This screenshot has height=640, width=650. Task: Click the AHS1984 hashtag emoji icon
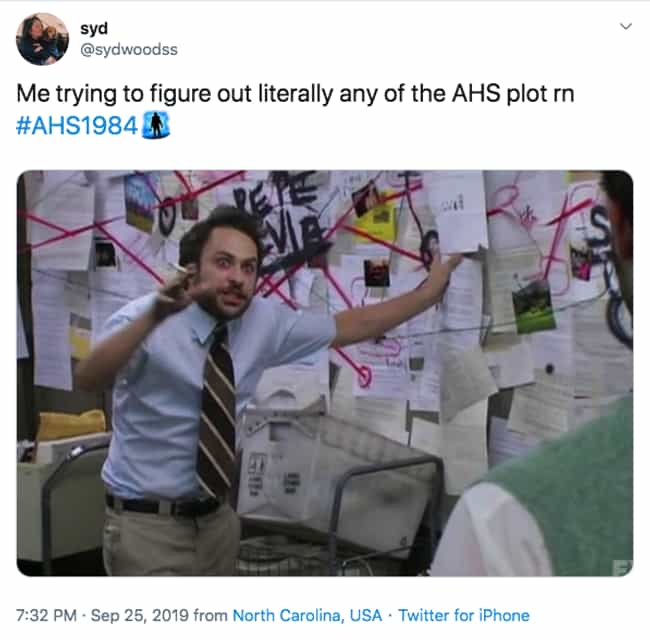156,125
